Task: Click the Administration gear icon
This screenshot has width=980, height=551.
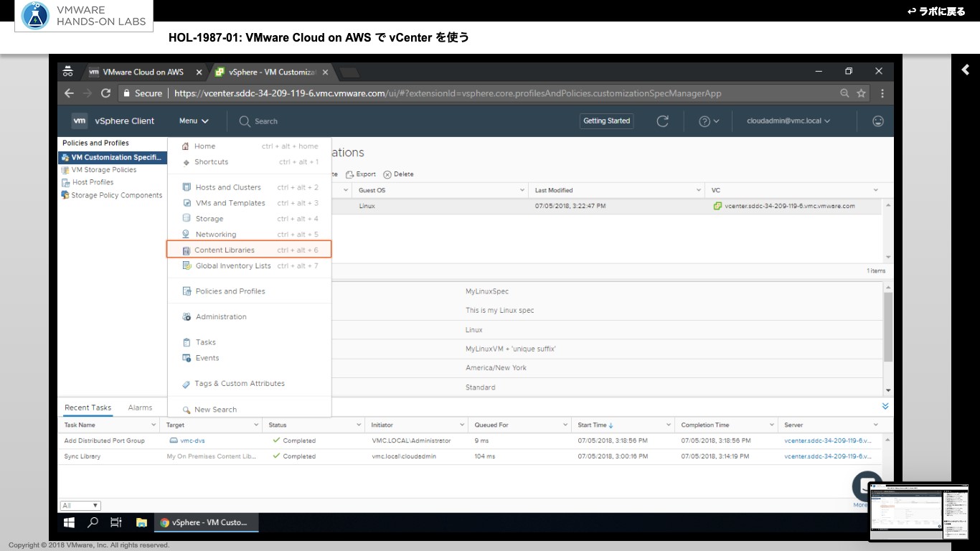Action: coord(187,316)
